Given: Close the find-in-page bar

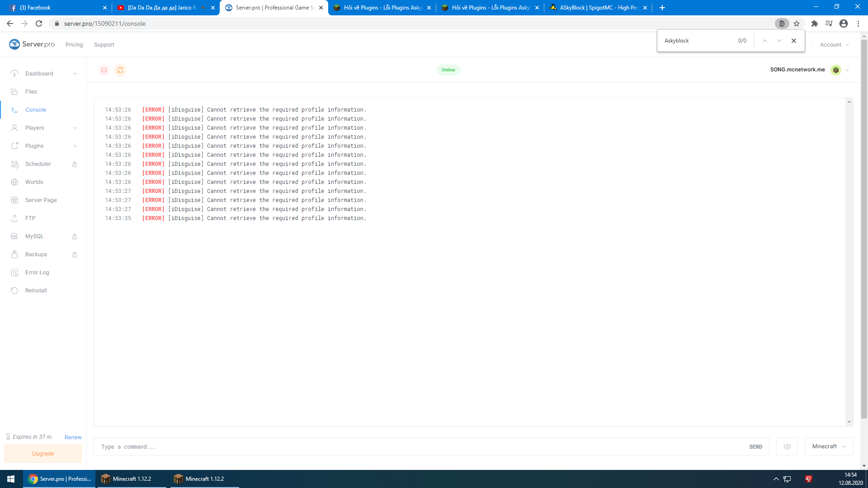Looking at the screenshot, I should tap(794, 41).
